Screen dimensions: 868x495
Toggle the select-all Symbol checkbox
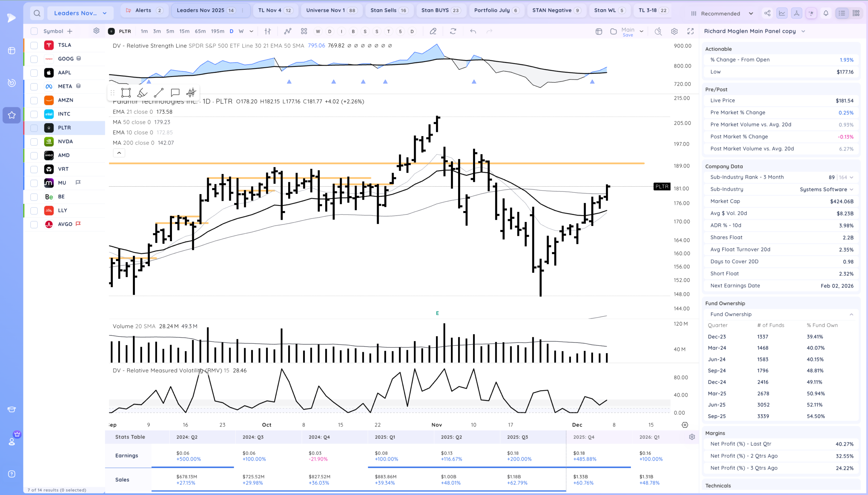34,31
